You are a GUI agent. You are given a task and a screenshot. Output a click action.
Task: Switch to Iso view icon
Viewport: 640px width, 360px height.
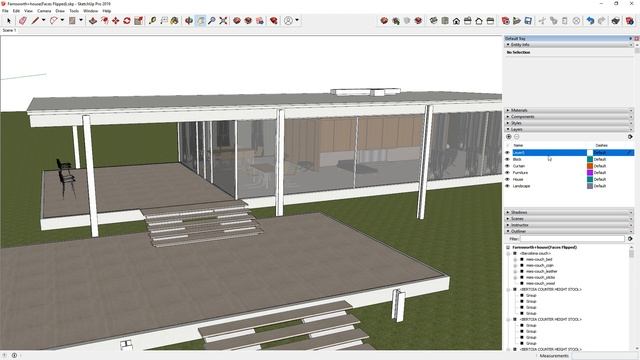[x=433, y=20]
